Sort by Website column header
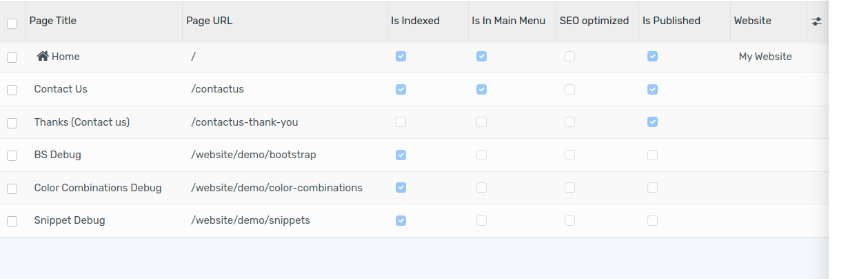Viewport: 868px width, 279px height. 753,21
